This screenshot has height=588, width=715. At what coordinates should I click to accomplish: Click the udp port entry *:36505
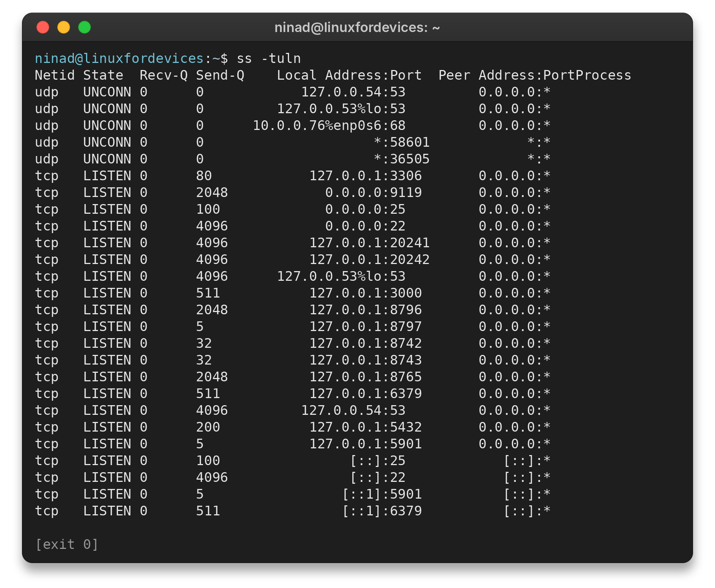pyautogui.click(x=401, y=159)
